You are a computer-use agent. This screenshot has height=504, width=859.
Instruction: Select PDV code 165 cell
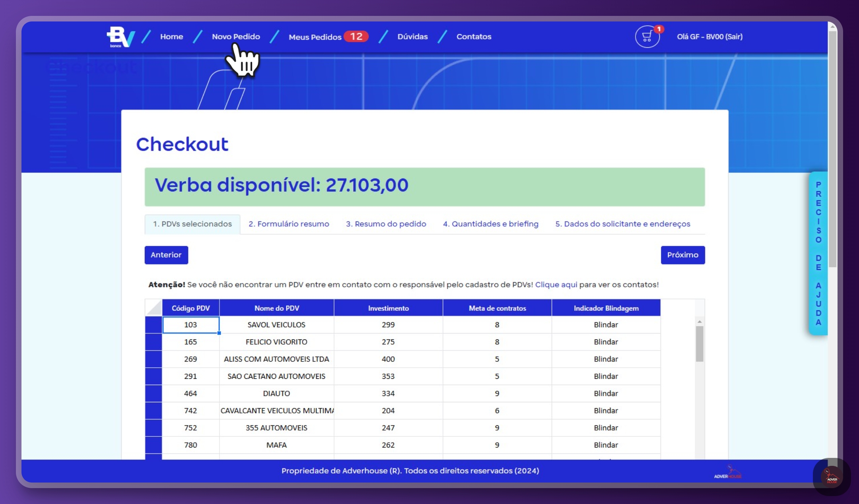click(190, 342)
